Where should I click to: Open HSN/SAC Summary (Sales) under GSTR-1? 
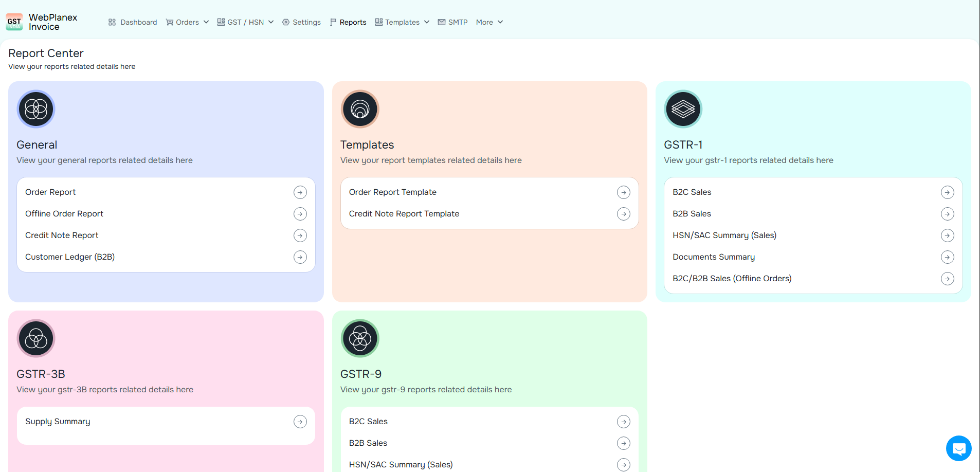(x=724, y=235)
